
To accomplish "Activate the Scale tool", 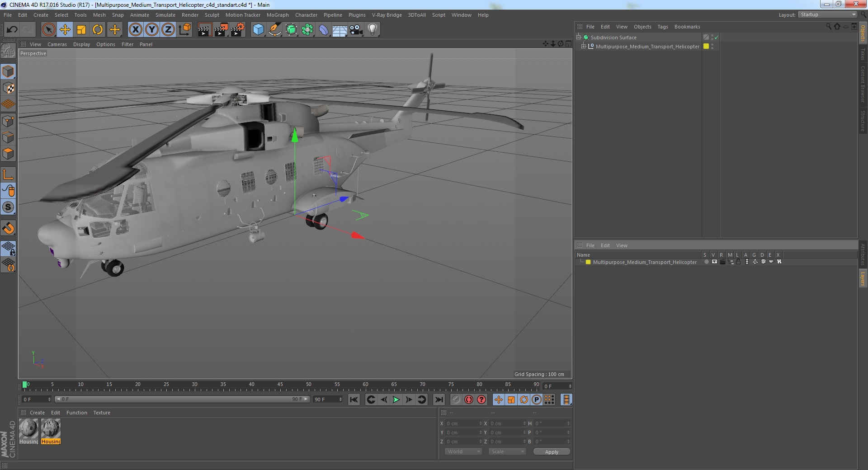I will pyautogui.click(x=81, y=30).
